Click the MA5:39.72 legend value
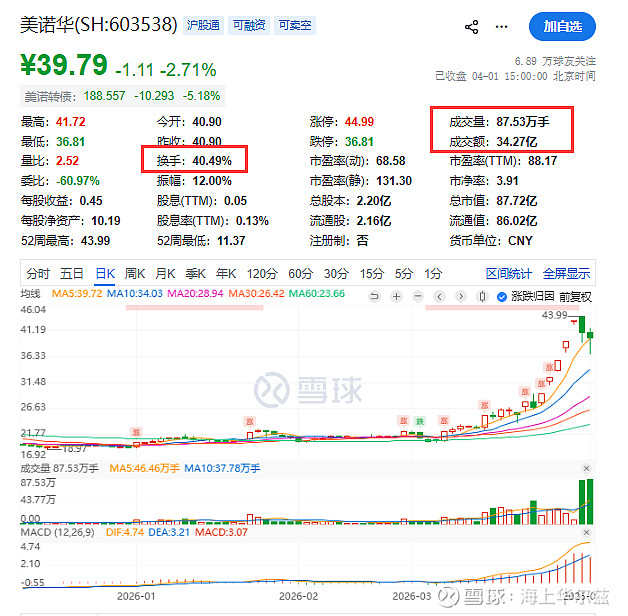Viewport: 628px width, 616px height. 77,294
